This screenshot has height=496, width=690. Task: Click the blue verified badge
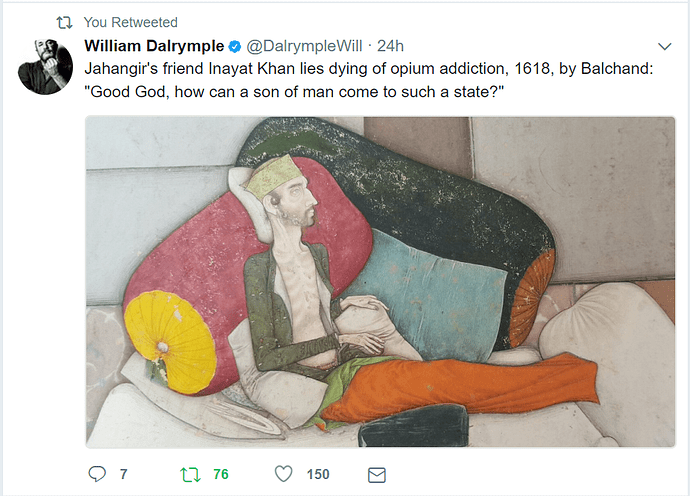click(x=235, y=46)
